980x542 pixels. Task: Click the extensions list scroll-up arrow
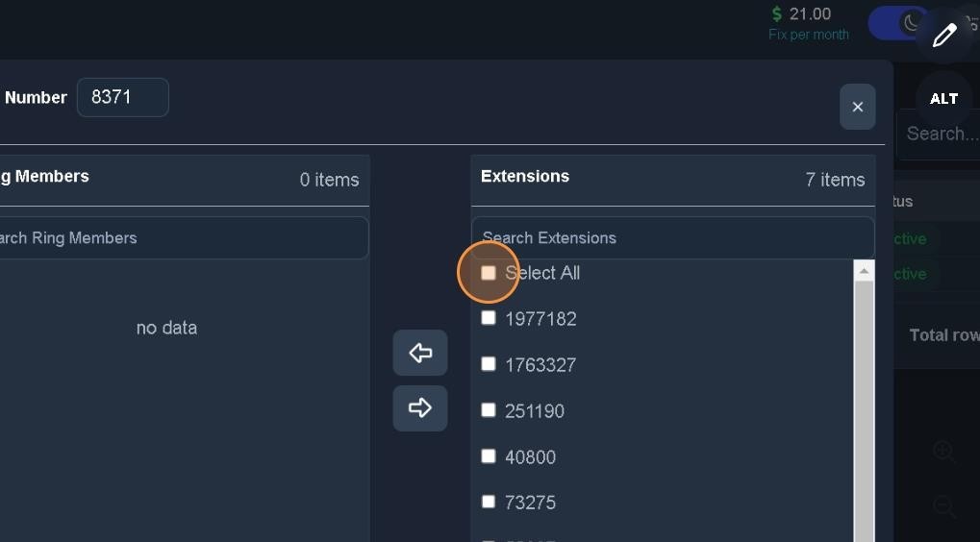[864, 272]
